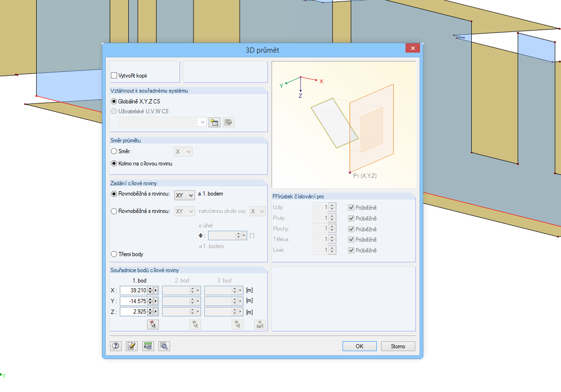Open arrow menu of angle Φ field
The height and width of the screenshot is (392, 561).
[x=244, y=235]
